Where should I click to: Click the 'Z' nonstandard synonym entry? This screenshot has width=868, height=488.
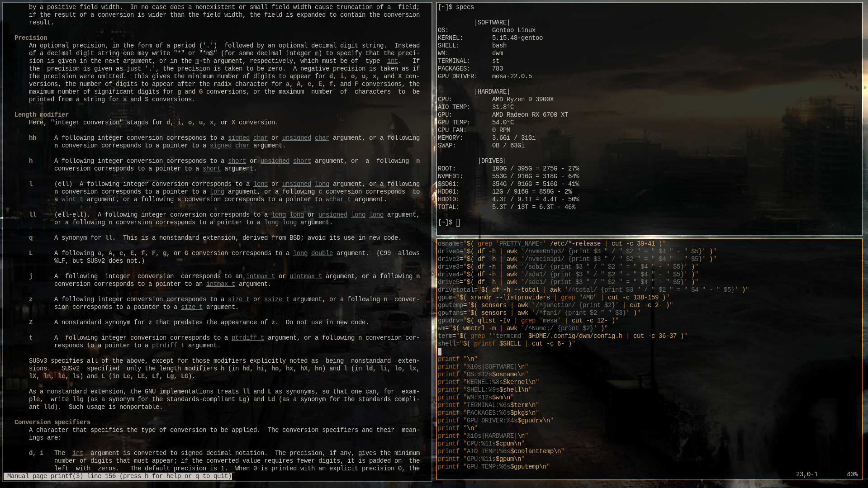point(31,322)
